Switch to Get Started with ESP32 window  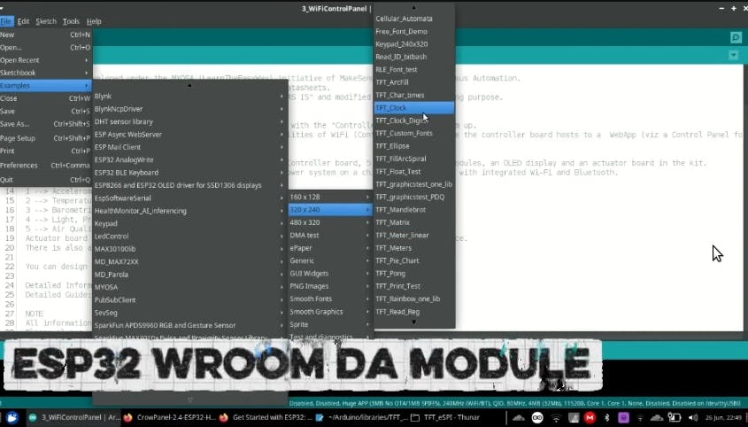point(266,418)
